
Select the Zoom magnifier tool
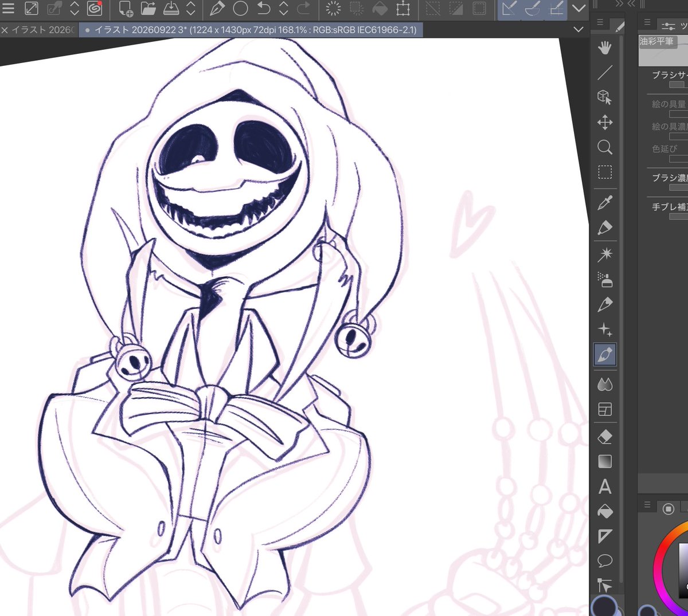(x=605, y=147)
